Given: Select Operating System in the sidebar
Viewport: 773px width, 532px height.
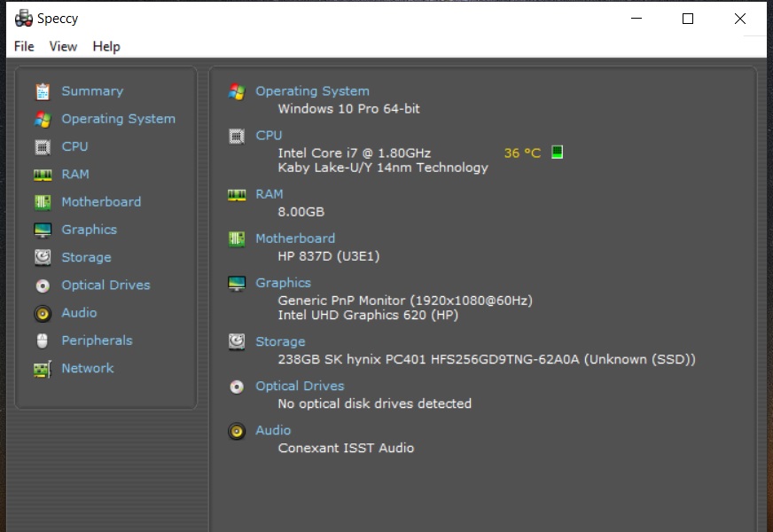Looking at the screenshot, I should [x=118, y=119].
